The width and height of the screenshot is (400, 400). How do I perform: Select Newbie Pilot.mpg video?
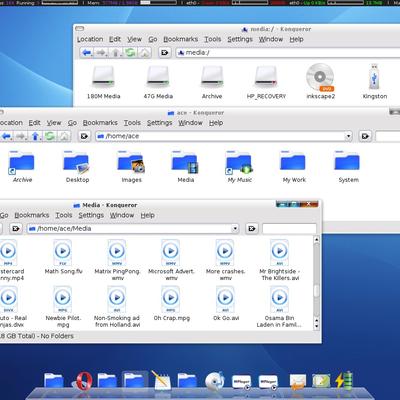tap(63, 307)
